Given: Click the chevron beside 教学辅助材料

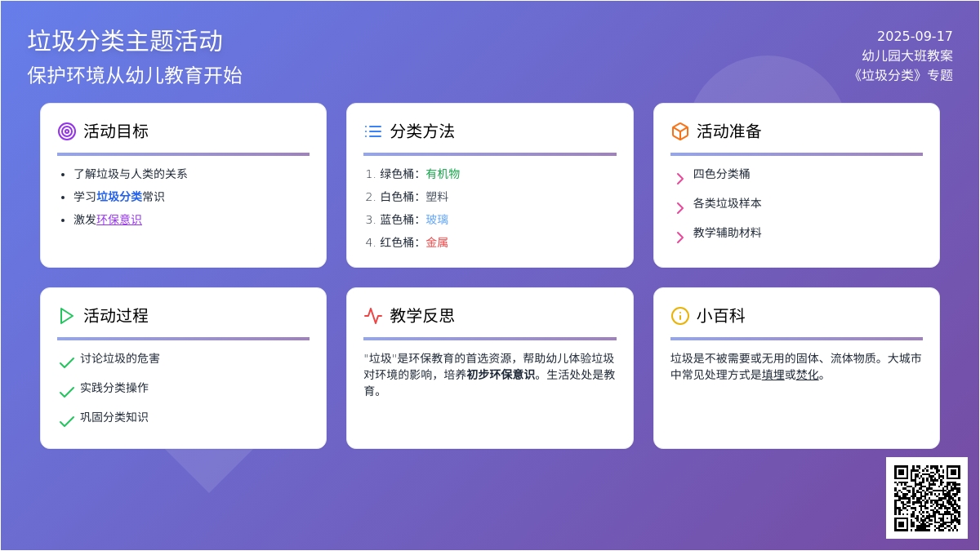Looking at the screenshot, I should tap(679, 238).
